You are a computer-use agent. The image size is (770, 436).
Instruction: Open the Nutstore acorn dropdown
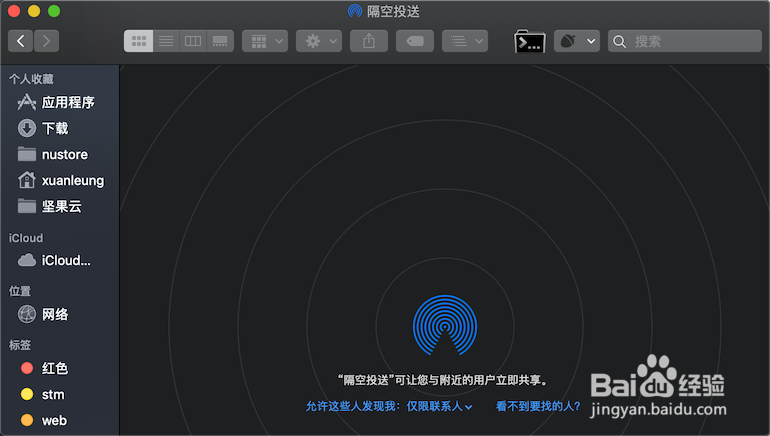577,41
